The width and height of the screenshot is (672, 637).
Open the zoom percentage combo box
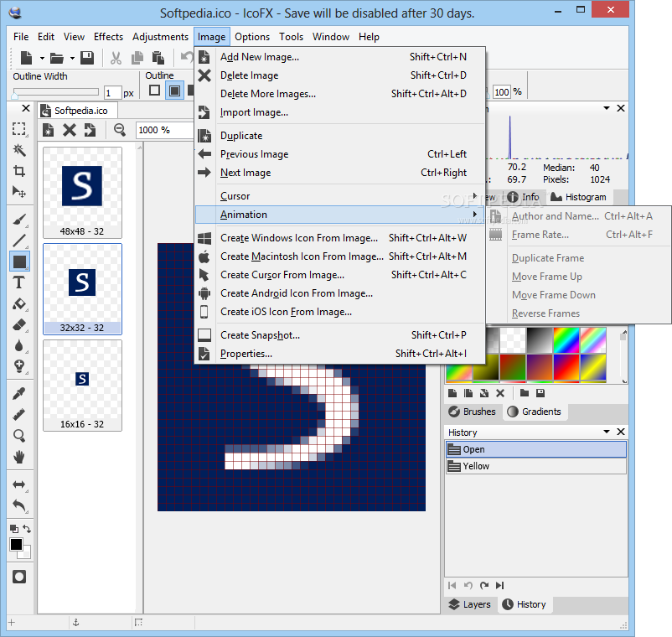[165, 130]
